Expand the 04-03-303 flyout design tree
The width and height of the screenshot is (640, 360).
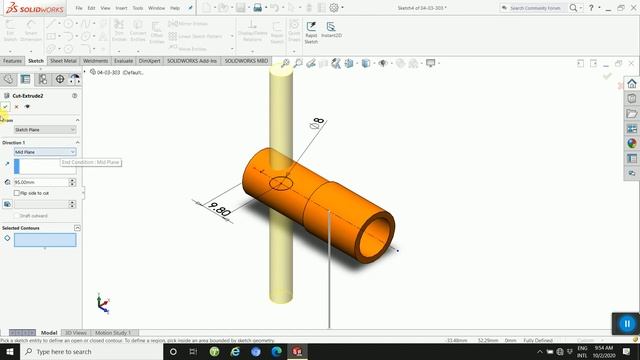(x=85, y=72)
